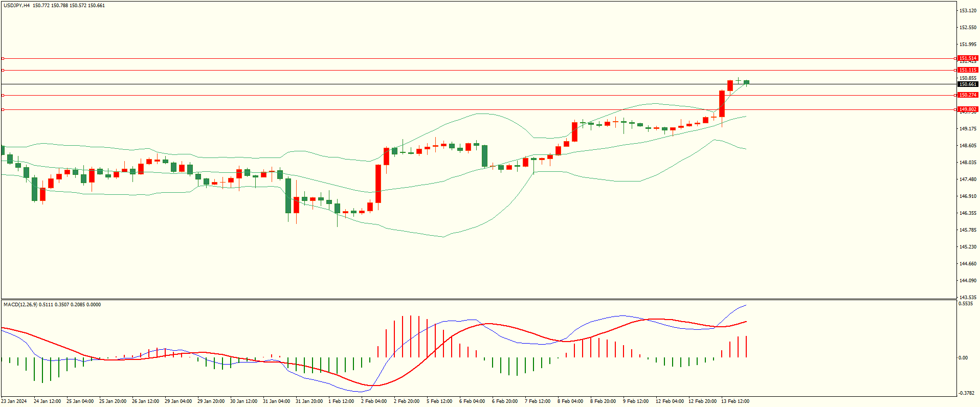Click the 6 Feb 20:00 time label
The image size is (980, 407).
click(505, 401)
